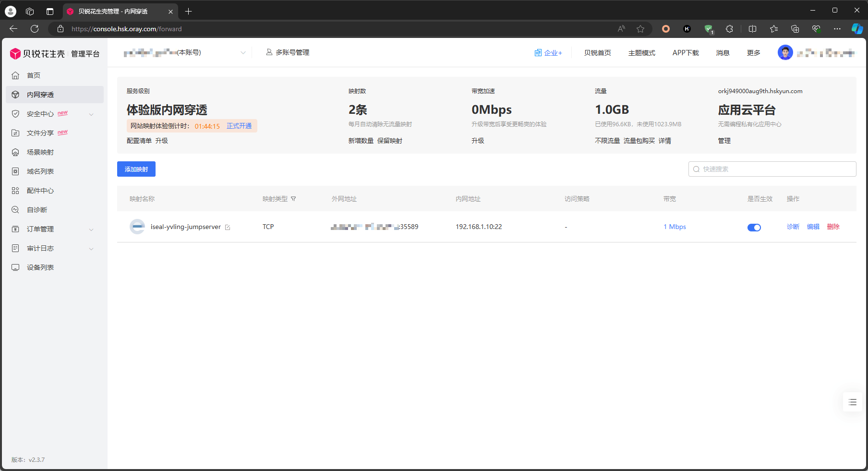Add this page to browser favorites
Image resolution: width=868 pixels, height=471 pixels.
point(640,29)
